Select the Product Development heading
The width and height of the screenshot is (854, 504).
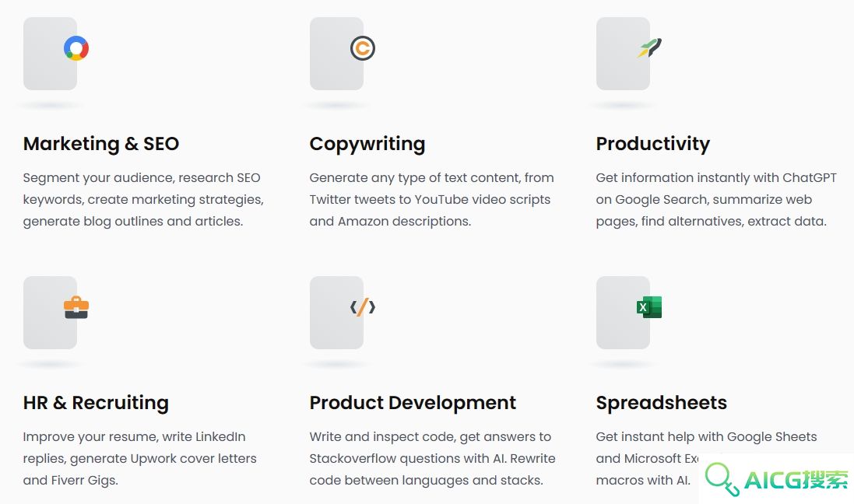413,403
